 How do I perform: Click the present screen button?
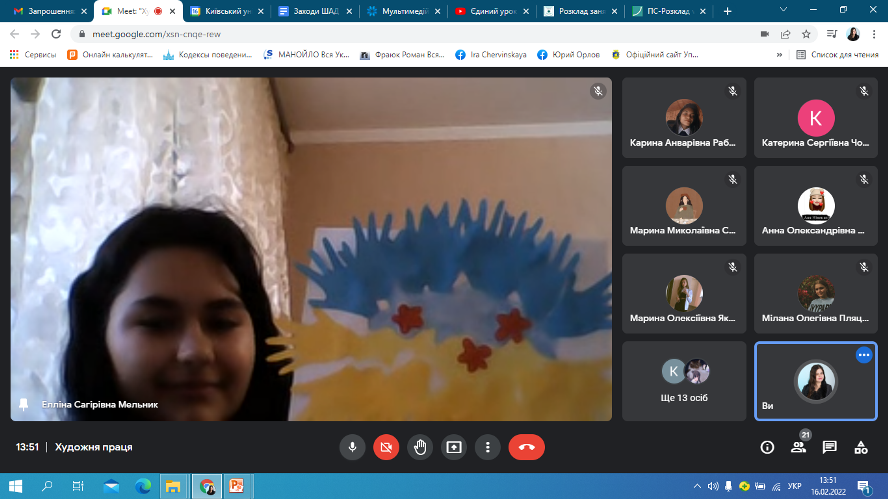point(454,447)
